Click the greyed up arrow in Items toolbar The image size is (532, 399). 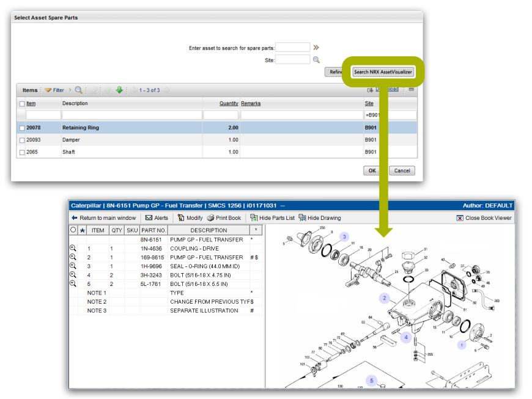click(108, 90)
